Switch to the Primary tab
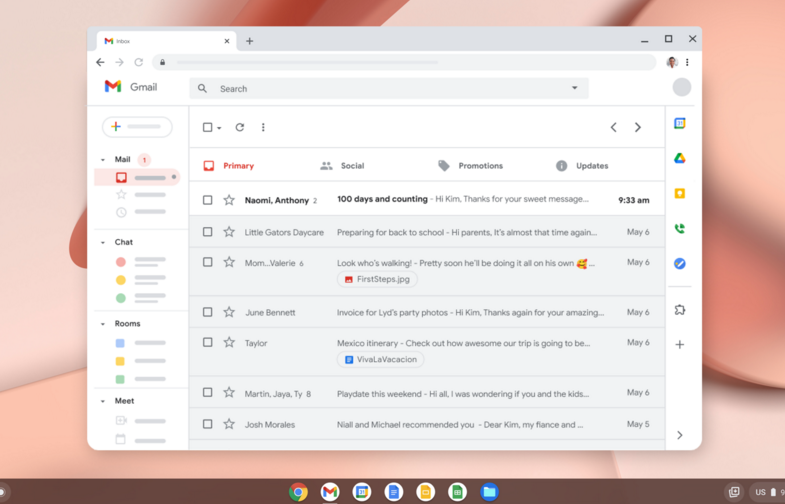785x504 pixels. [x=229, y=166]
